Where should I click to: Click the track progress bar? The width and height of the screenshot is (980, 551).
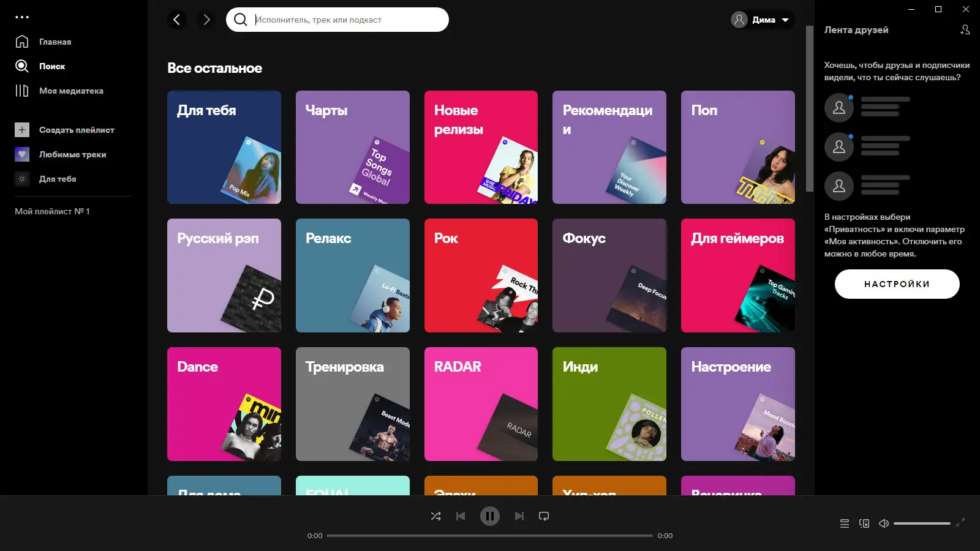click(x=490, y=536)
